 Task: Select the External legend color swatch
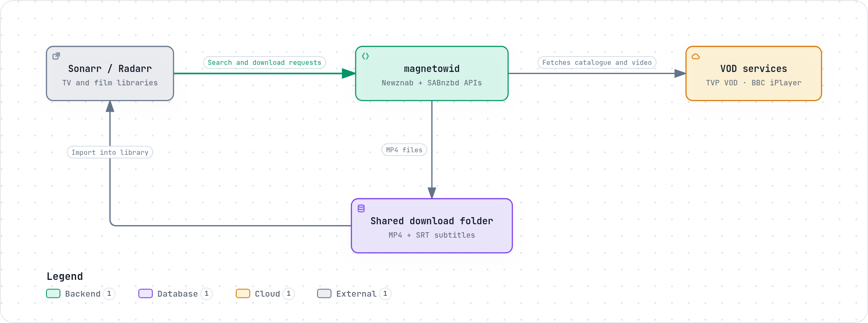pyautogui.click(x=324, y=294)
